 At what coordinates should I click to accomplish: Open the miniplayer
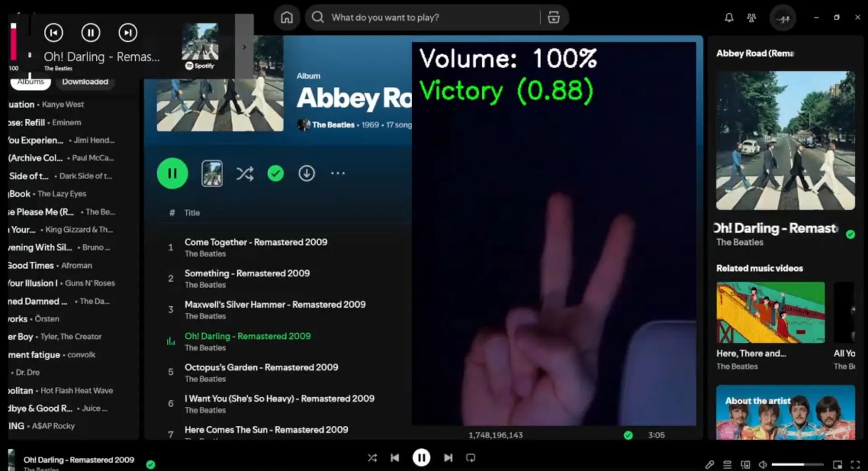pos(837,465)
